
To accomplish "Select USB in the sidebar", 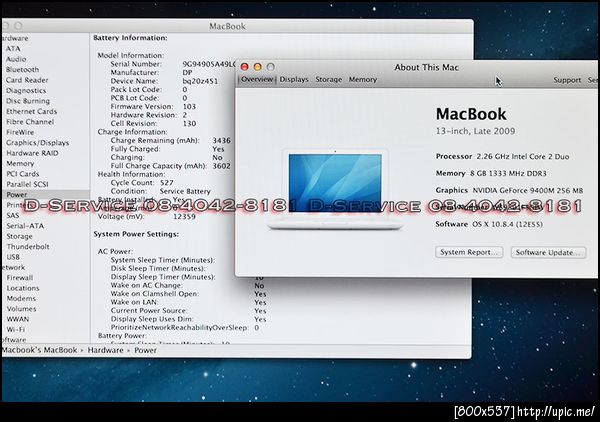I will tap(13, 257).
